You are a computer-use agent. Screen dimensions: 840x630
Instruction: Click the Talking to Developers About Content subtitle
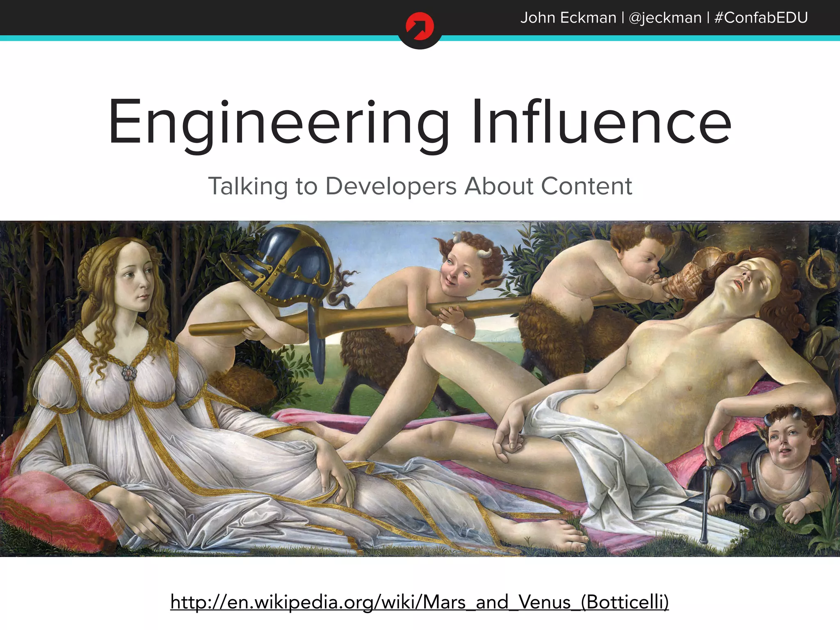[420, 186]
